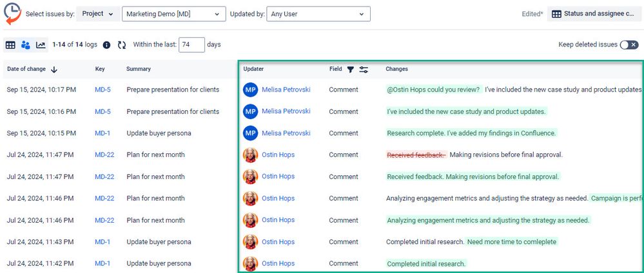Switch to table grid view
The height and width of the screenshot is (273, 644).
11,45
